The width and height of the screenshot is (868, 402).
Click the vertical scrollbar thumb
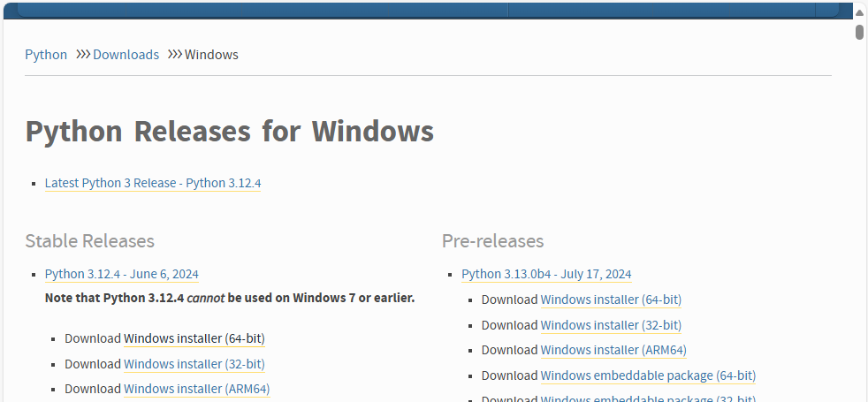pyautogui.click(x=859, y=33)
